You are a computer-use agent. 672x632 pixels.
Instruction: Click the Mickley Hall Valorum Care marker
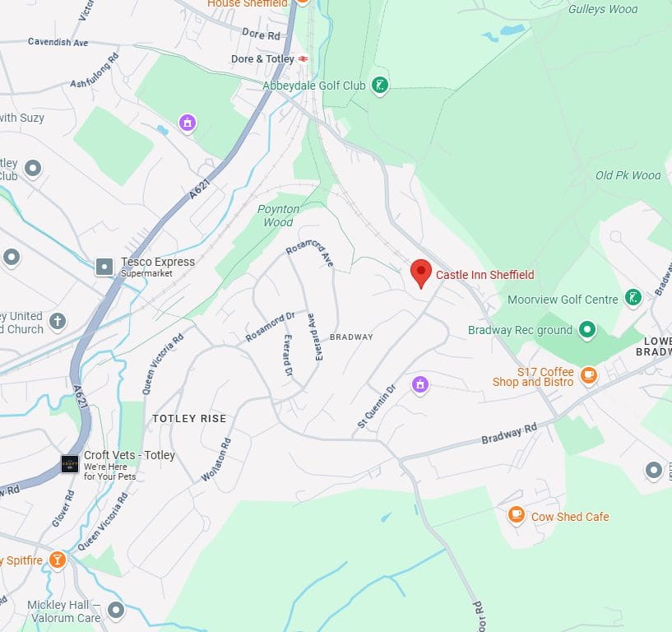point(116,610)
